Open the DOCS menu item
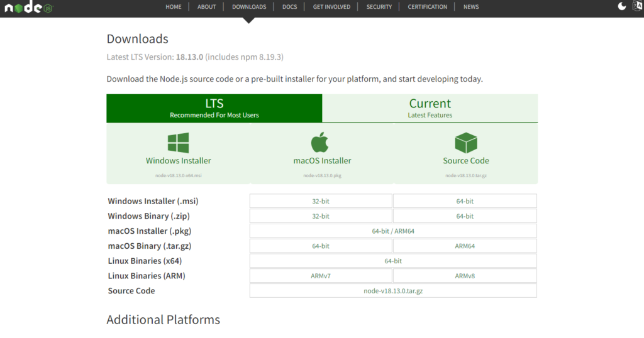Viewport: 644px width, 338px height. (x=289, y=6)
